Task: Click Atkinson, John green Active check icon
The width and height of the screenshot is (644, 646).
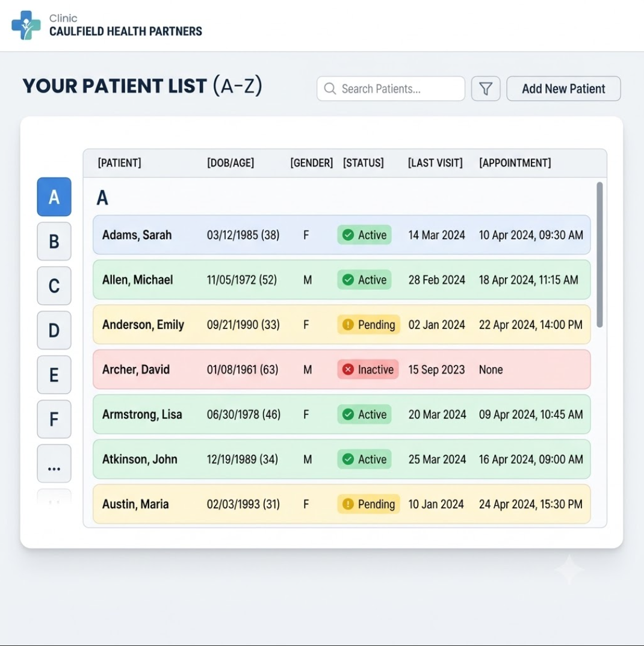Action: pos(348,460)
